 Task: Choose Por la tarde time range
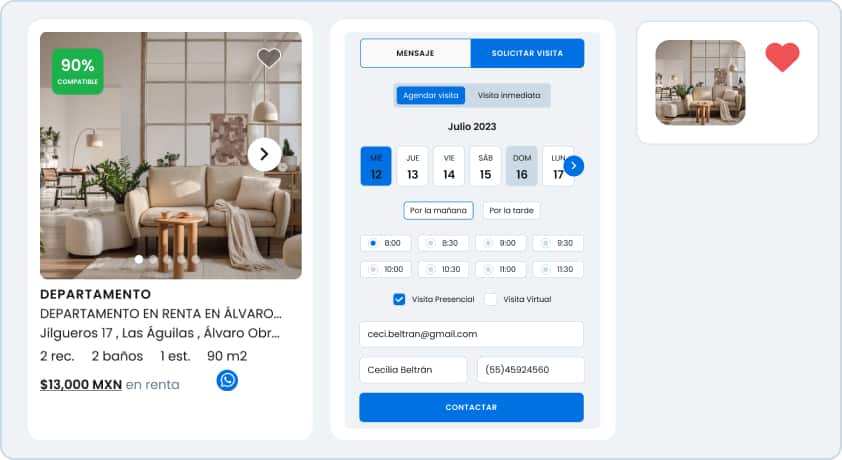click(x=511, y=210)
